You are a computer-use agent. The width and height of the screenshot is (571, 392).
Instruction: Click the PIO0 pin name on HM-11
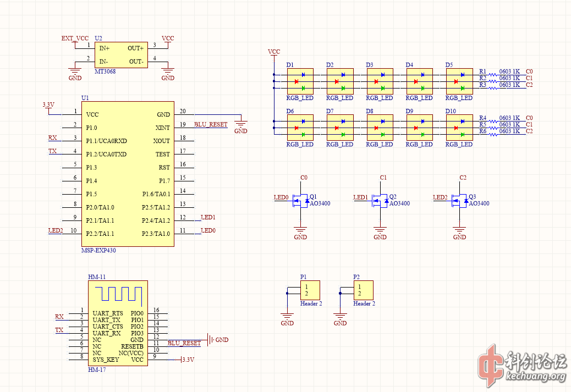click(x=137, y=313)
